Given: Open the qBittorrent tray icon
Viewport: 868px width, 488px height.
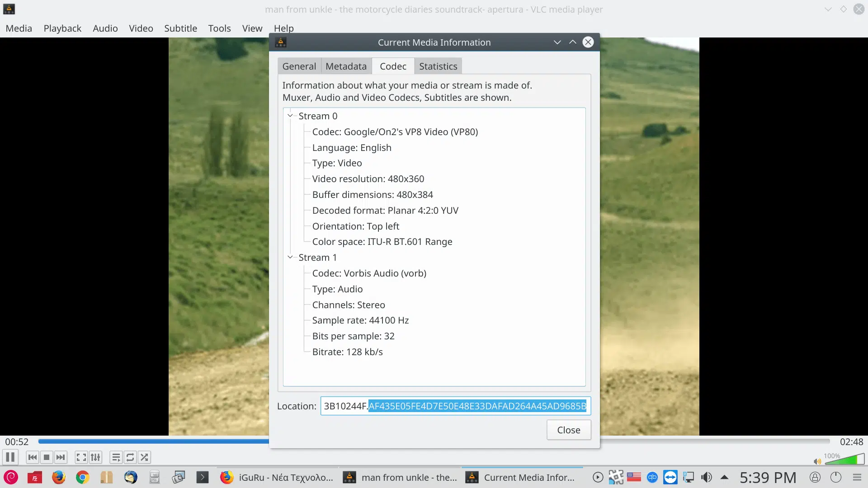Looking at the screenshot, I should point(652,477).
